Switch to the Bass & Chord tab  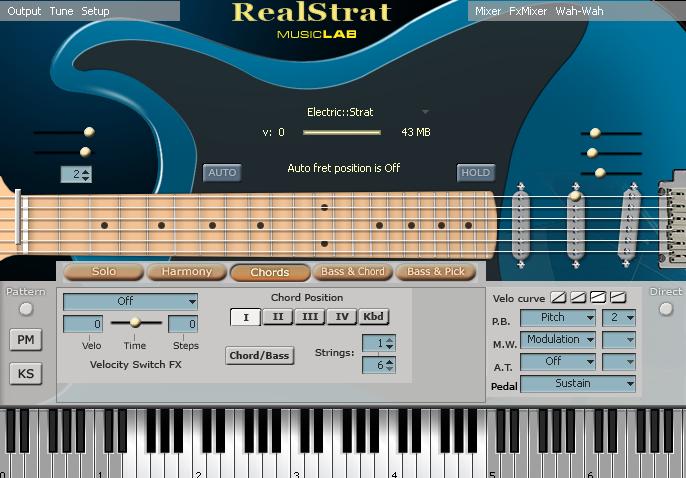353,272
